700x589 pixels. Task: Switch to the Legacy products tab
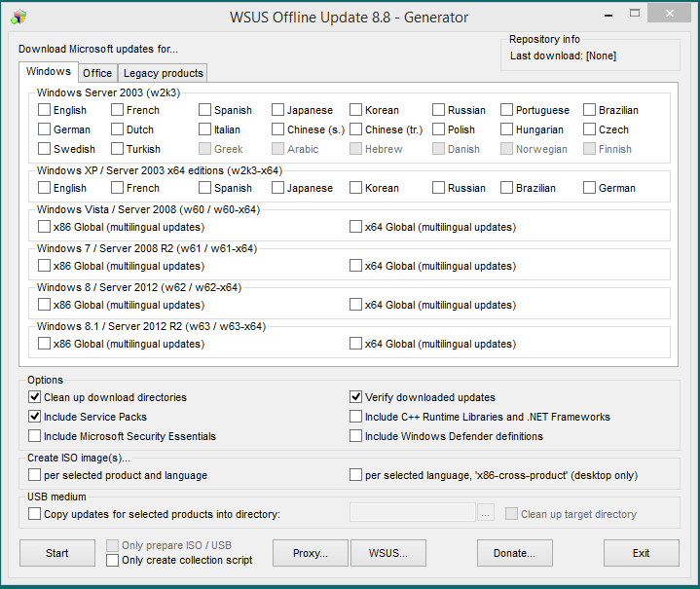click(x=163, y=73)
